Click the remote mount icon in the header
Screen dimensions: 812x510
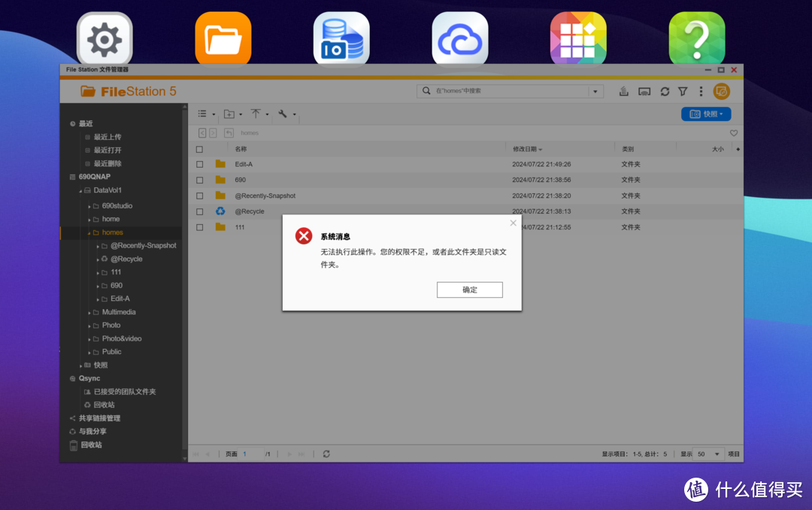pos(644,92)
